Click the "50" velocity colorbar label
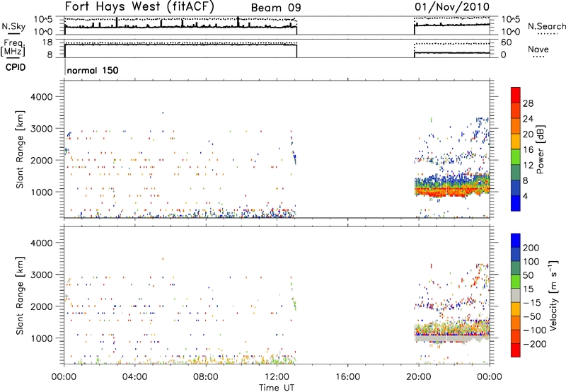 coord(528,275)
